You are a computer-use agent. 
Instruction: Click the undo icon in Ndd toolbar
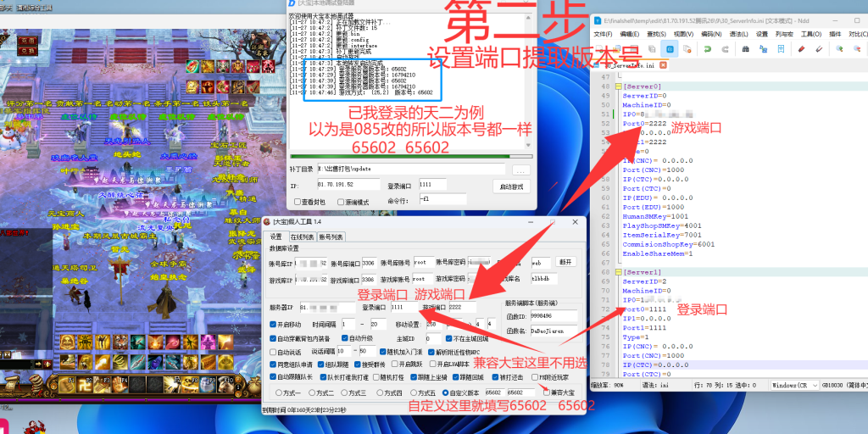tap(707, 48)
